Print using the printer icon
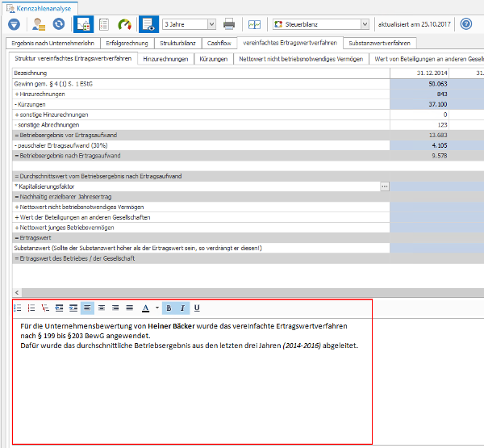The width and height of the screenshot is (484, 448). (x=229, y=24)
